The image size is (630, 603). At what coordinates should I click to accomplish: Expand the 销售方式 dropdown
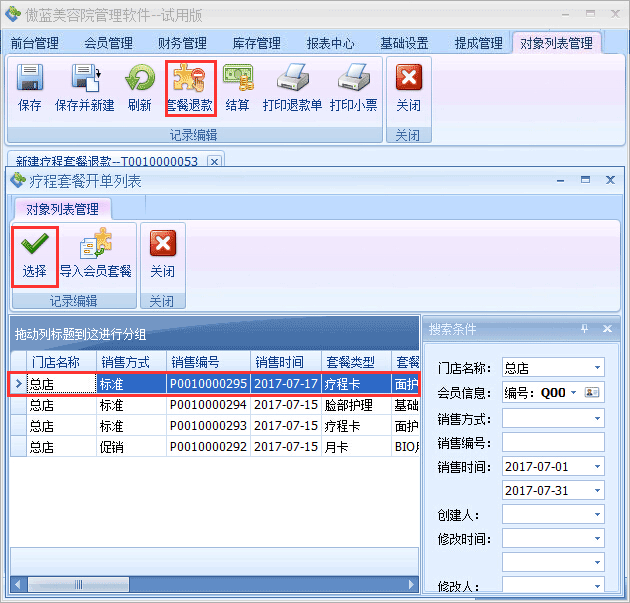point(597,419)
